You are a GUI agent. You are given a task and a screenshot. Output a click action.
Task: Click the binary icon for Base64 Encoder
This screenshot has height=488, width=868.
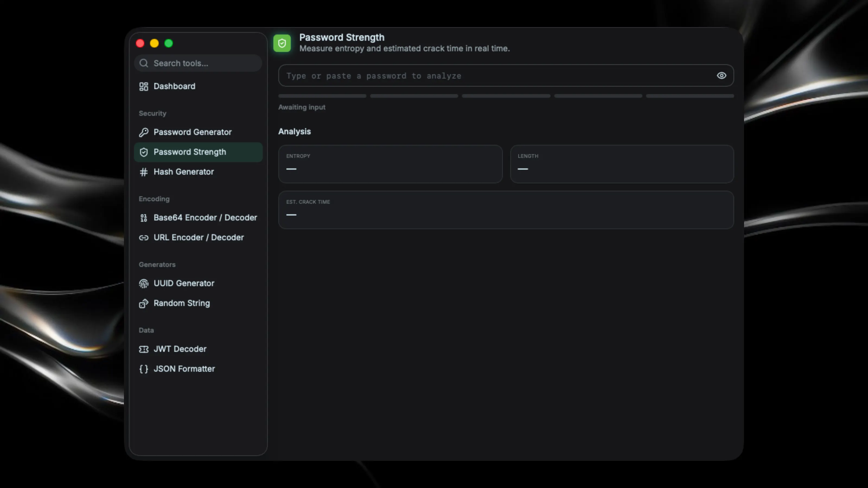[143, 218]
